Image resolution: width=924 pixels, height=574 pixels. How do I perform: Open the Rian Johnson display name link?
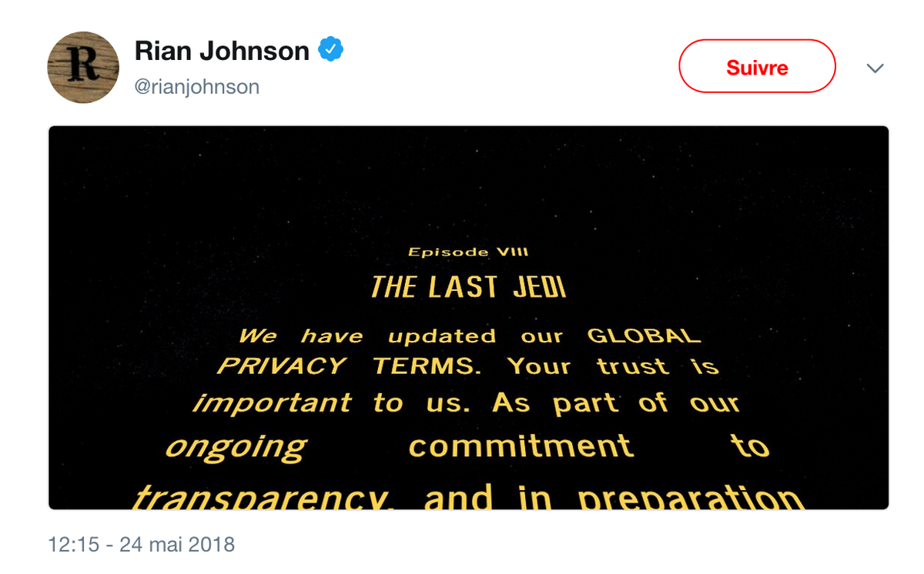coord(222,51)
